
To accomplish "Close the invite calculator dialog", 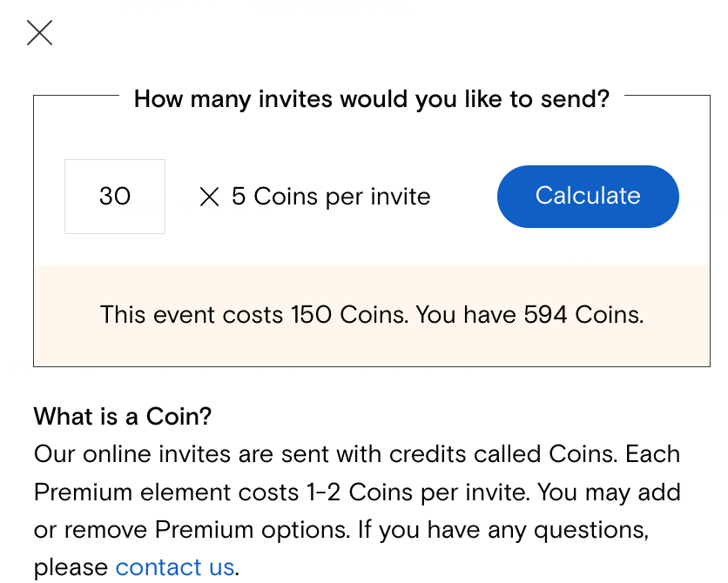I will pyautogui.click(x=40, y=33).
